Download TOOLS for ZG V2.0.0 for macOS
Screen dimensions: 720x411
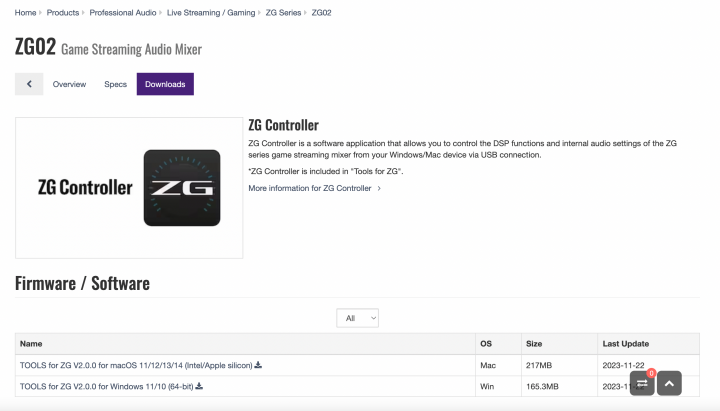click(x=136, y=365)
